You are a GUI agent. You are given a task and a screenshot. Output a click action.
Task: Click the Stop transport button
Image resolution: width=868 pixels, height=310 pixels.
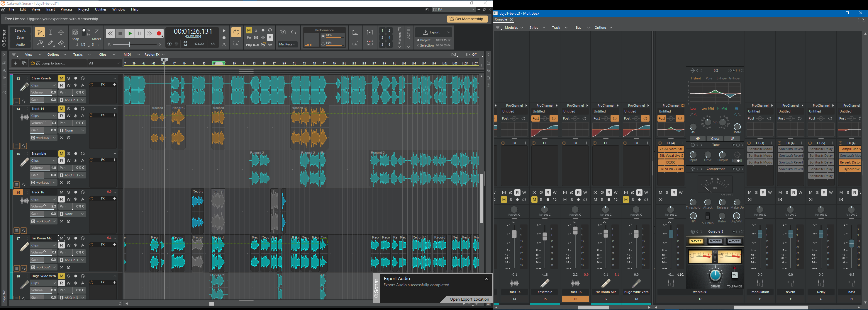120,33
